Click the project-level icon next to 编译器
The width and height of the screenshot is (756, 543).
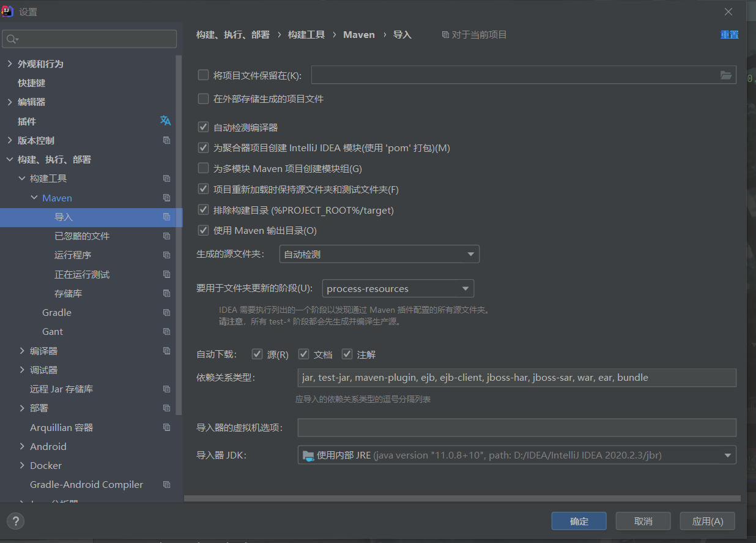[166, 351]
